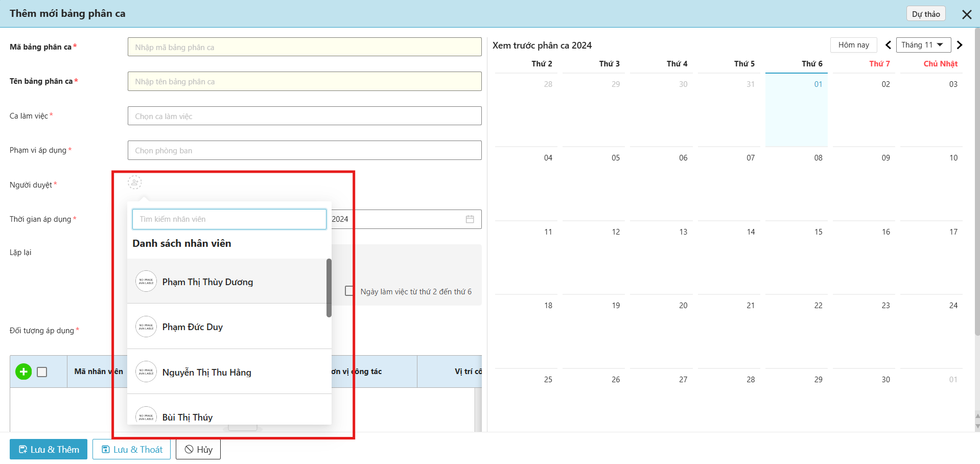
Task: Click Nguyễn Thị Thu Hằng's avatar icon
Action: coord(146,372)
